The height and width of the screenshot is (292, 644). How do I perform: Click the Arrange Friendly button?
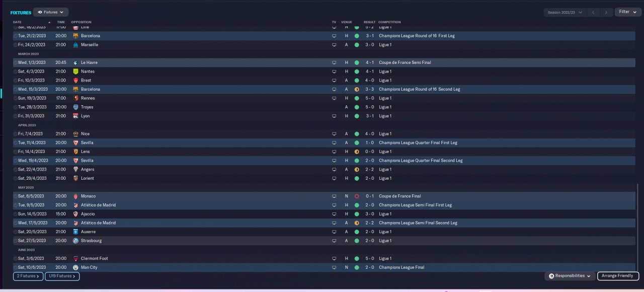tap(618, 276)
